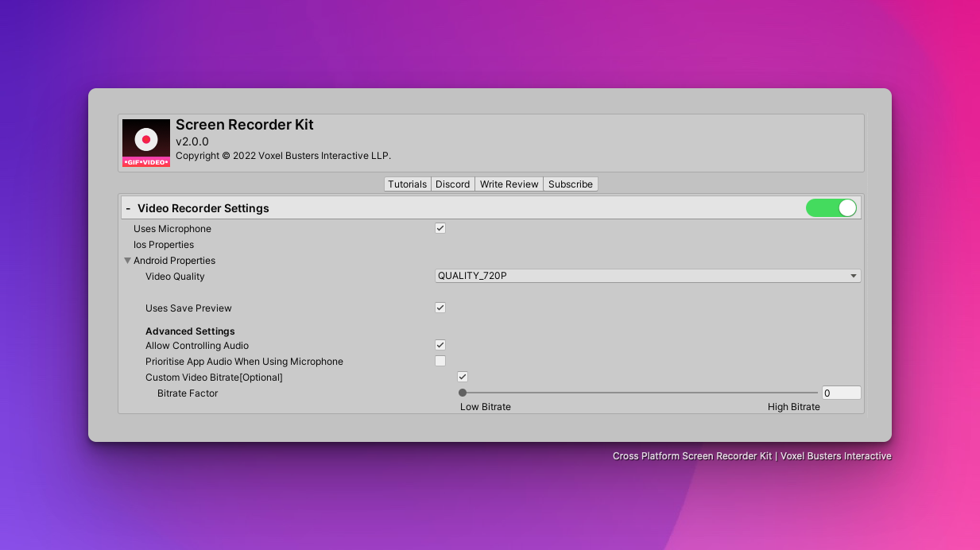
Task: Uncheck Allow Controlling Audio checkbox
Action: (x=440, y=345)
